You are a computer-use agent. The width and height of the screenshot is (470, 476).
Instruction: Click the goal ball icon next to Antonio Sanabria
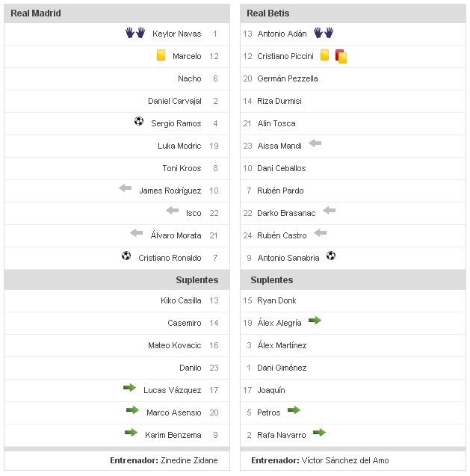(331, 256)
